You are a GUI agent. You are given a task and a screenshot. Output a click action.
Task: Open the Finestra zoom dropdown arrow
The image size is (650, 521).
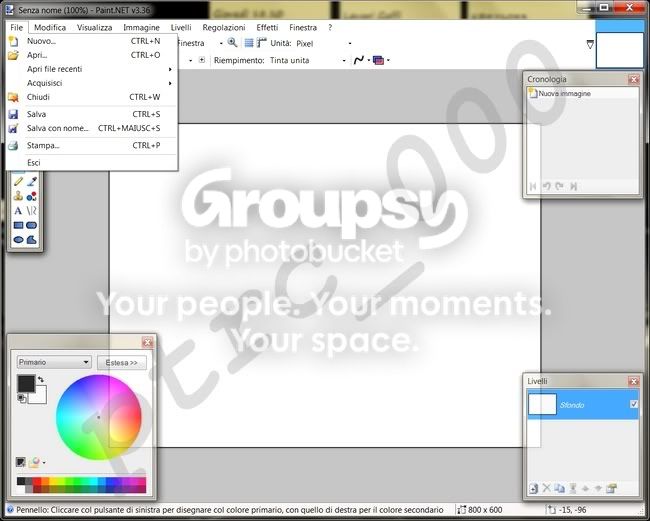click(221, 43)
